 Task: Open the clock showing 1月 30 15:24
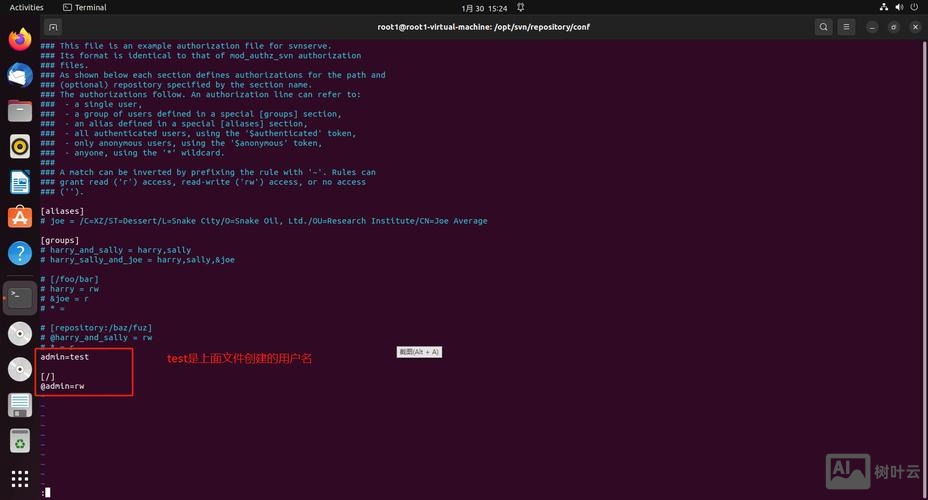click(x=483, y=7)
